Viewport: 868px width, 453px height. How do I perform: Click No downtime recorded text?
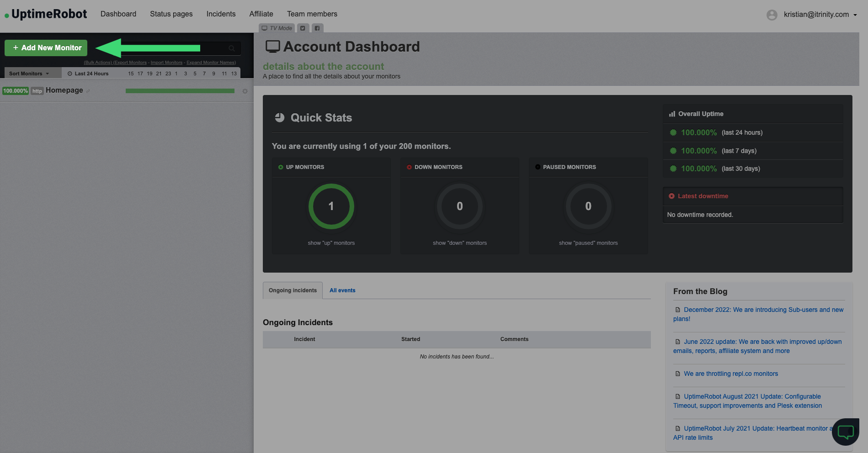[x=700, y=215]
